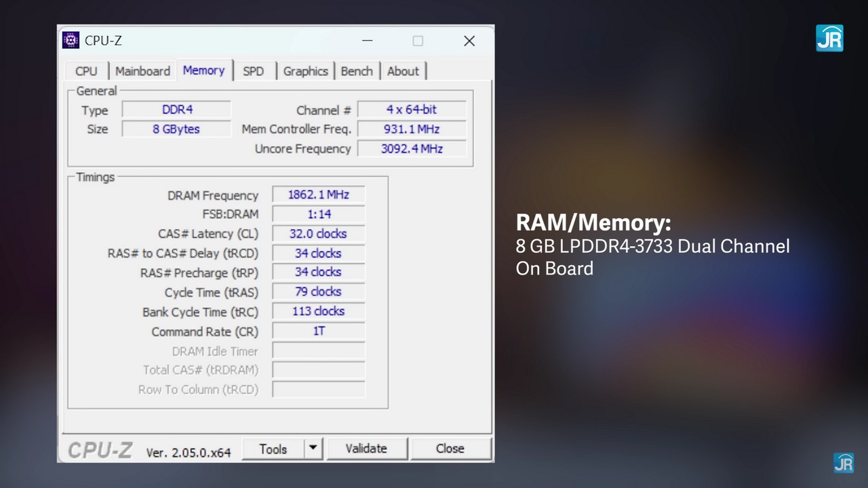
Task: Click the 1:14 FSB:DRAM value
Action: [319, 214]
